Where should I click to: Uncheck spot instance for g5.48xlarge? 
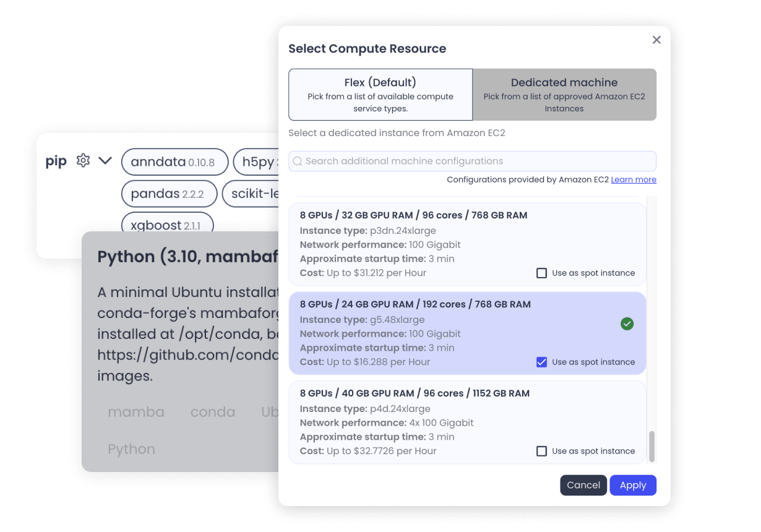click(541, 362)
